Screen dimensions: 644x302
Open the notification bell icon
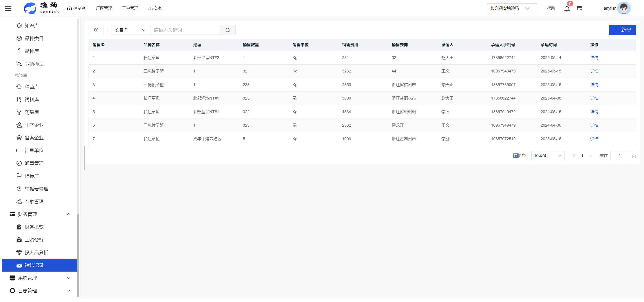(x=566, y=9)
